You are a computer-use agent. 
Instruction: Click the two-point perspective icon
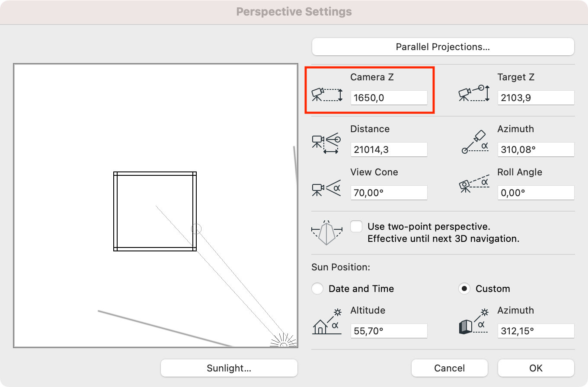[x=326, y=233]
